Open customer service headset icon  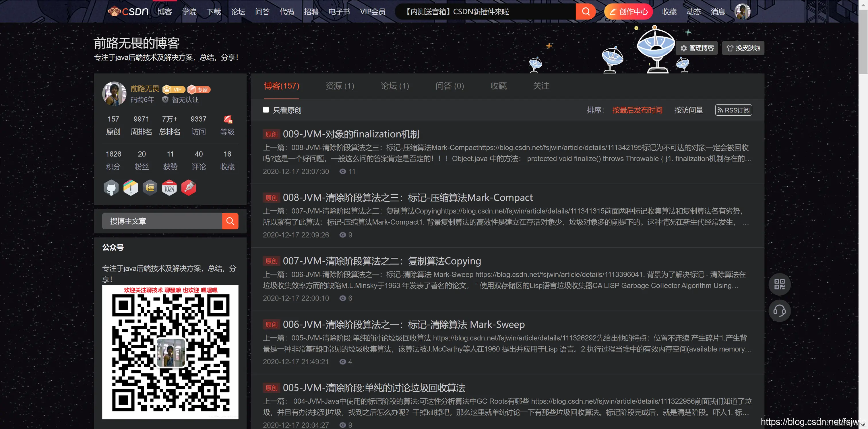[x=780, y=311]
